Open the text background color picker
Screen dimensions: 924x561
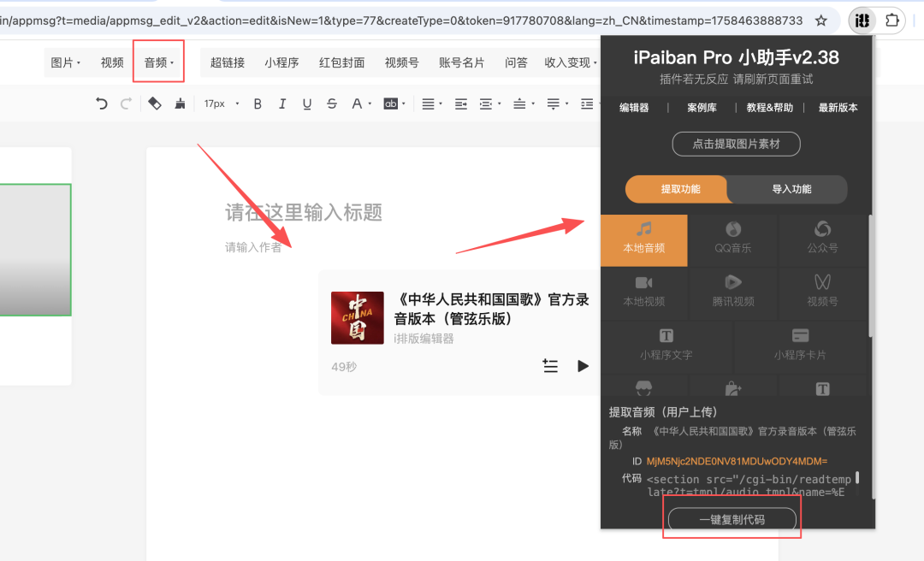coord(394,103)
